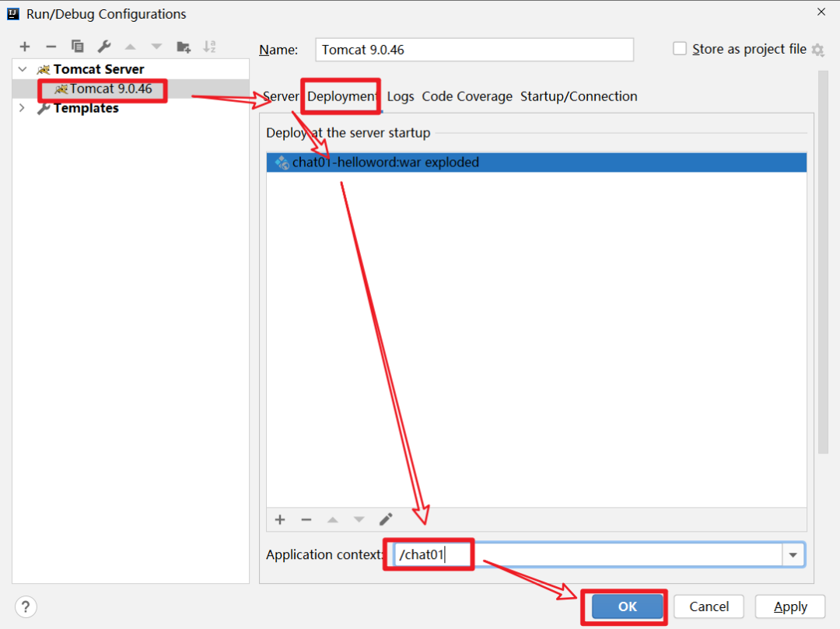Image resolution: width=840 pixels, height=629 pixels.
Task: Edit the deployment artifact with pencil
Action: point(386,519)
